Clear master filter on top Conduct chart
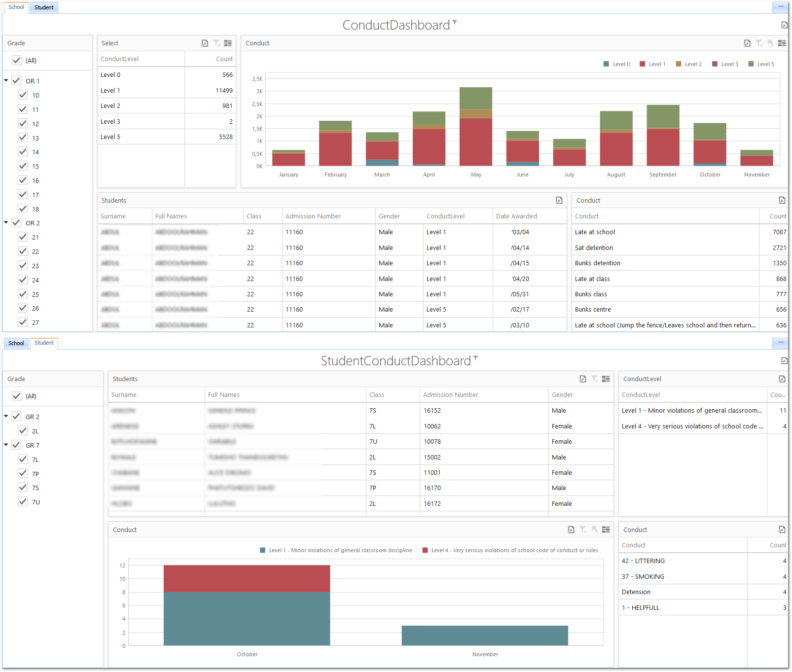The height and width of the screenshot is (672, 792). coord(759,43)
